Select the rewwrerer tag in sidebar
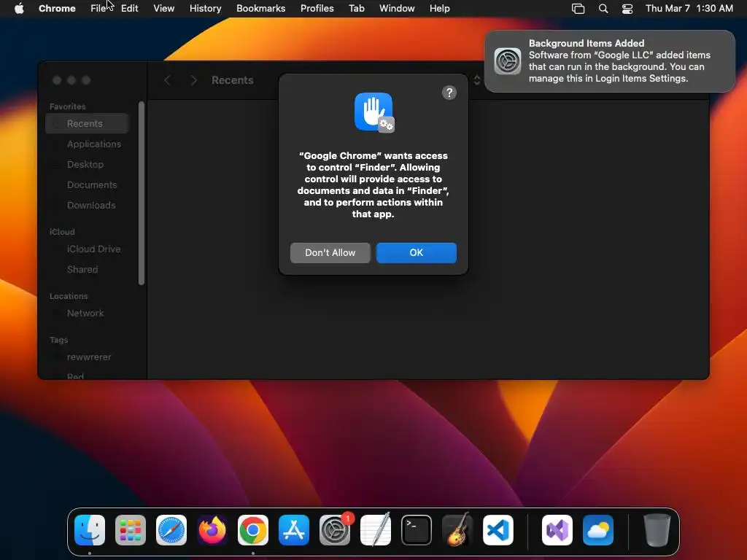This screenshot has width=747, height=560. 88,357
